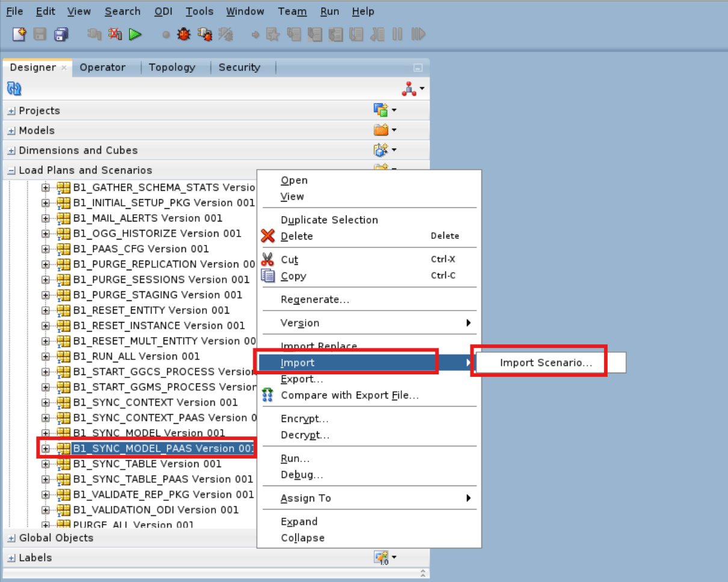The image size is (728, 582).
Task: Click the grayed star bookmark toolbar icon
Action: click(x=273, y=34)
